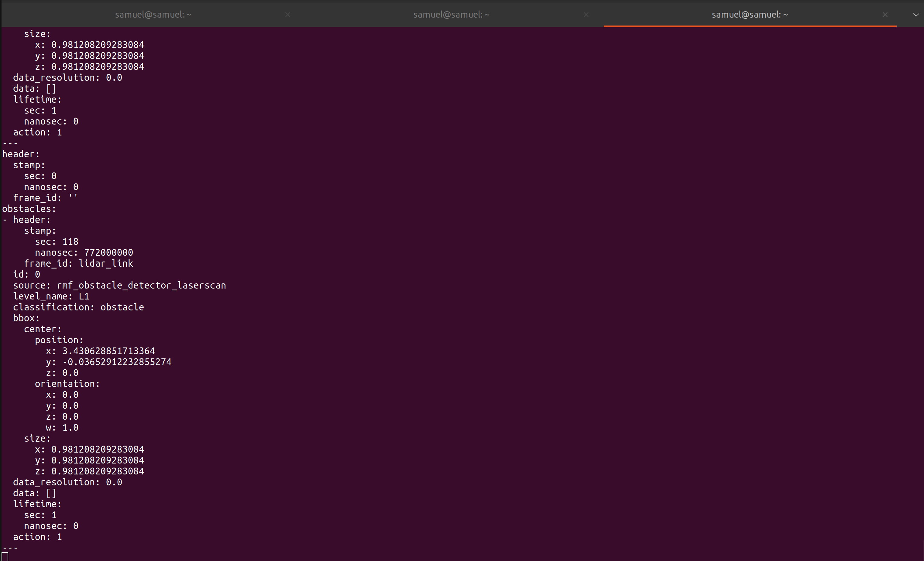This screenshot has height=561, width=924.
Task: Click the level_name: L1 line
Action: tap(51, 296)
